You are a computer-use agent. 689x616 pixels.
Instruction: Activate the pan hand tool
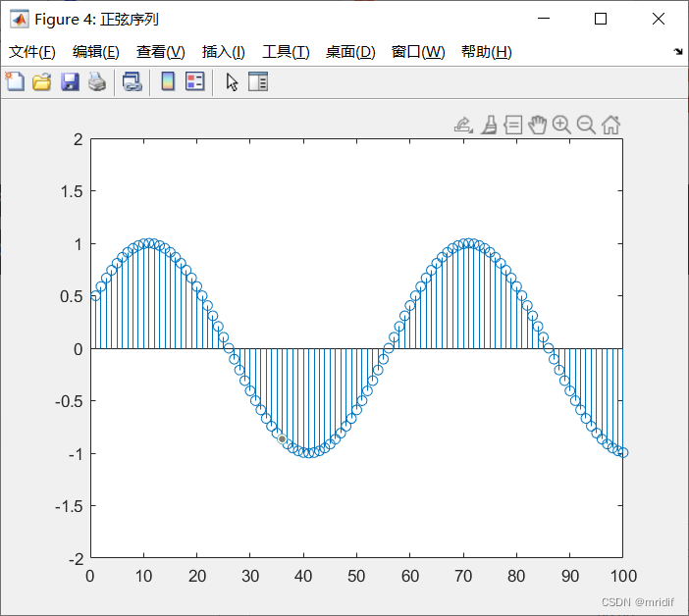(x=538, y=126)
